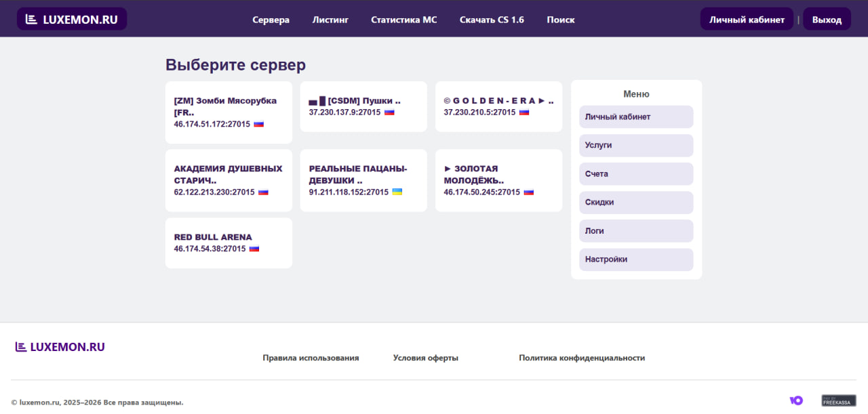Open Статистика МС page
868x414 pixels.
403,20
